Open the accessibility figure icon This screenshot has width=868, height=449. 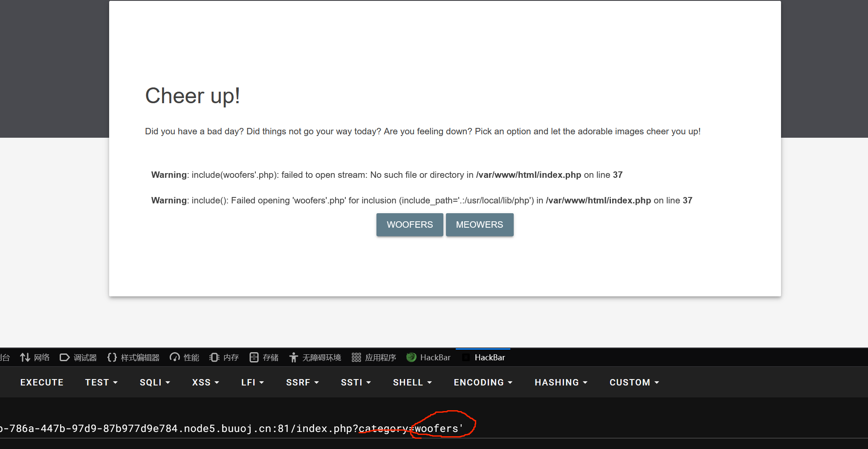point(293,357)
